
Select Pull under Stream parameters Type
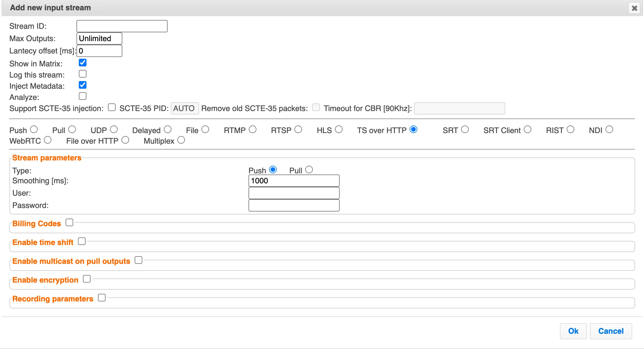click(309, 170)
